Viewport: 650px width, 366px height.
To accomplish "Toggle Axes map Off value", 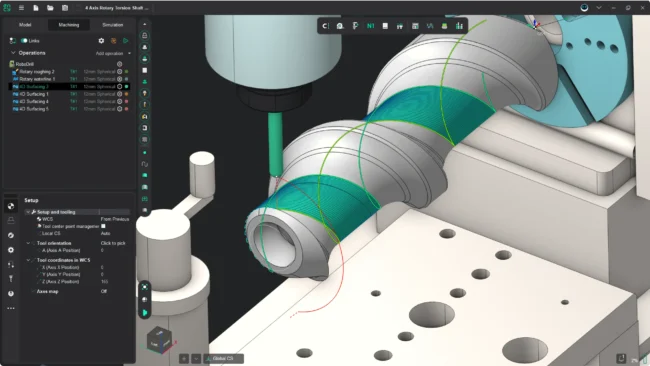I will pos(104,291).
